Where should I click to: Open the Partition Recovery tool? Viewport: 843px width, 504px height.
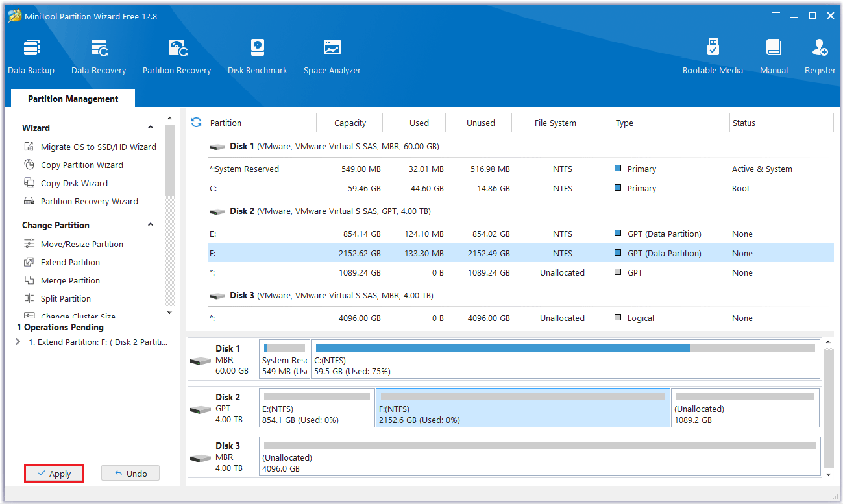[x=177, y=57]
